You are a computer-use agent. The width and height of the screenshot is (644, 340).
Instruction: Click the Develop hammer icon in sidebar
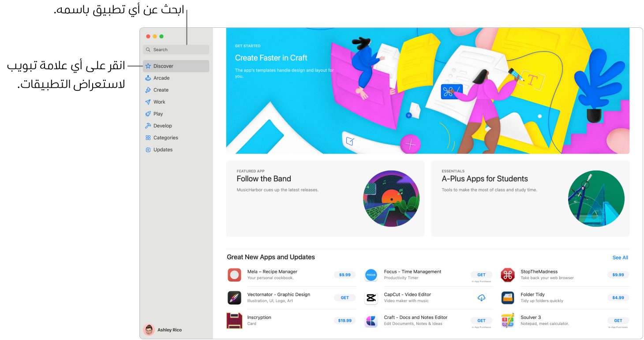(148, 126)
